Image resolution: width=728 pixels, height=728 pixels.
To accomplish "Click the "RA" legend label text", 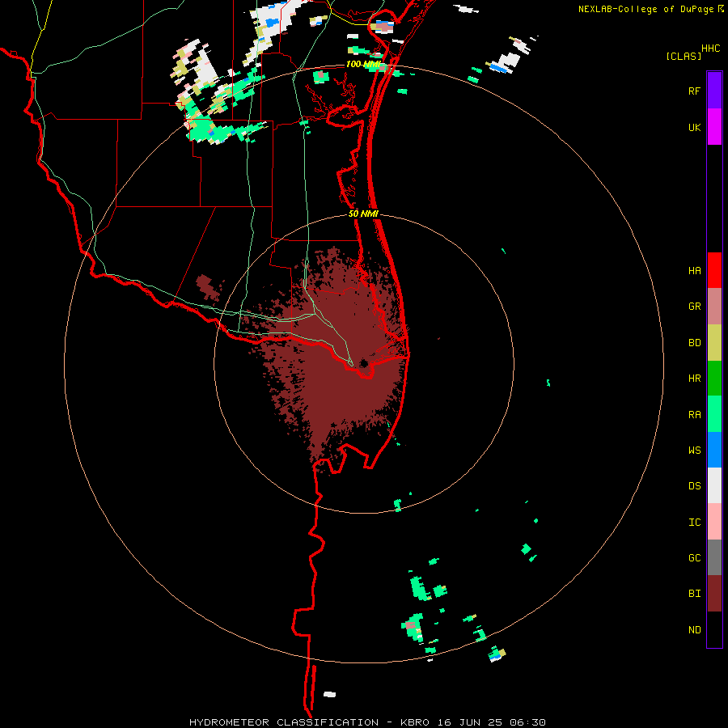I will tap(694, 415).
